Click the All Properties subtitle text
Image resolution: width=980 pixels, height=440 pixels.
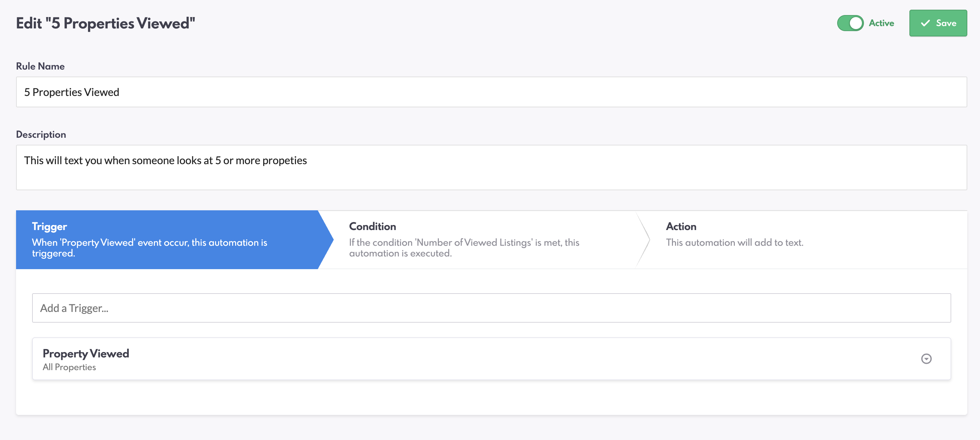pos(69,367)
